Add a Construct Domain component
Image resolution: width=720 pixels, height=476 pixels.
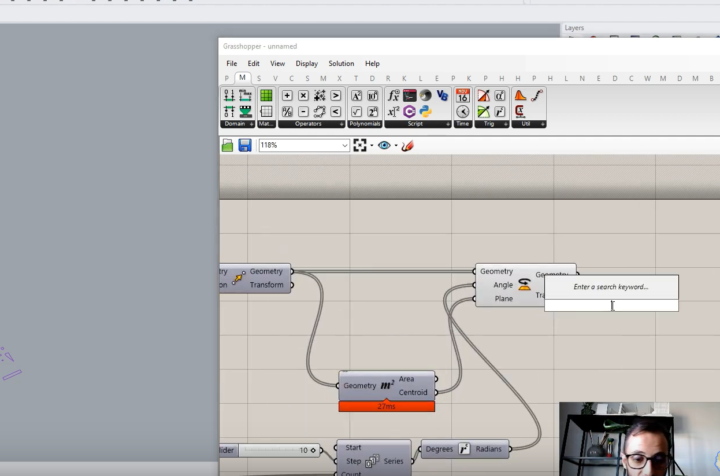[x=229, y=95]
